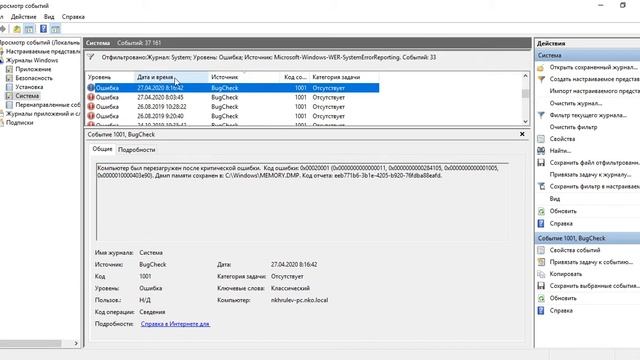This screenshot has width=640, height=360.
Task: Click the folder up toolbar icon
Action: pyautogui.click(x=17, y=29)
